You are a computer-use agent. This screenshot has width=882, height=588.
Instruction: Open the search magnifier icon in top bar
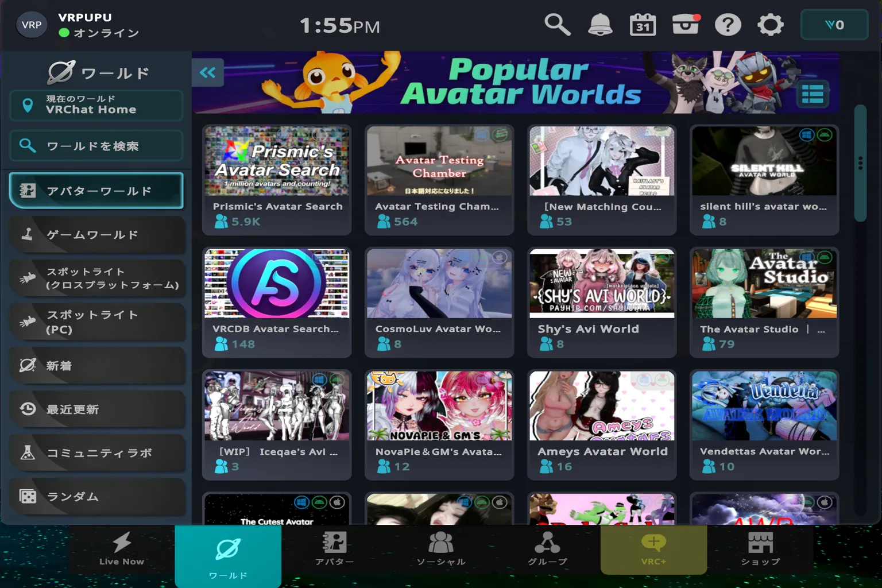557,25
